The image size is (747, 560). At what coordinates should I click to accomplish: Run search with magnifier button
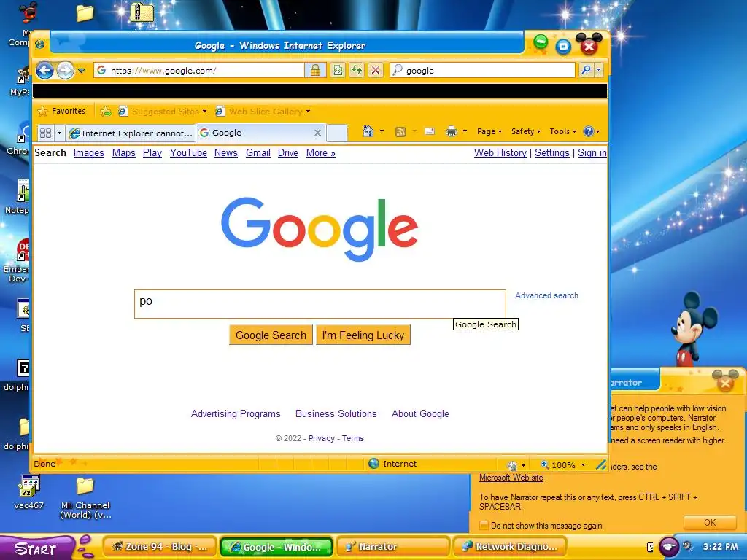[x=586, y=71]
